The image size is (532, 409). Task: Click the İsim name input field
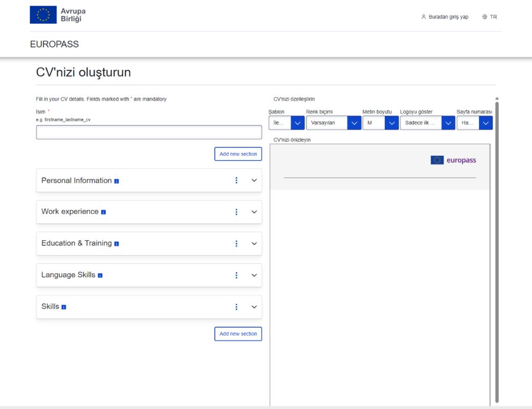[x=149, y=132]
